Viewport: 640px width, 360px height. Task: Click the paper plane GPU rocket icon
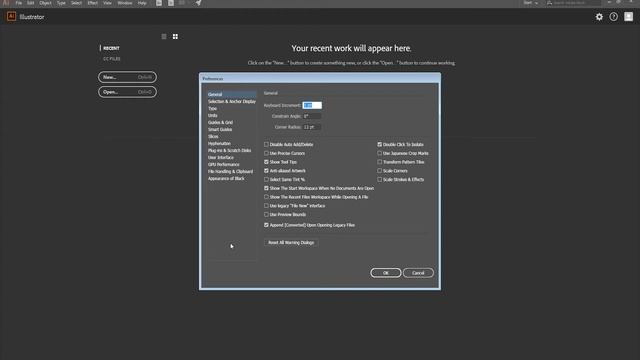point(198,3)
